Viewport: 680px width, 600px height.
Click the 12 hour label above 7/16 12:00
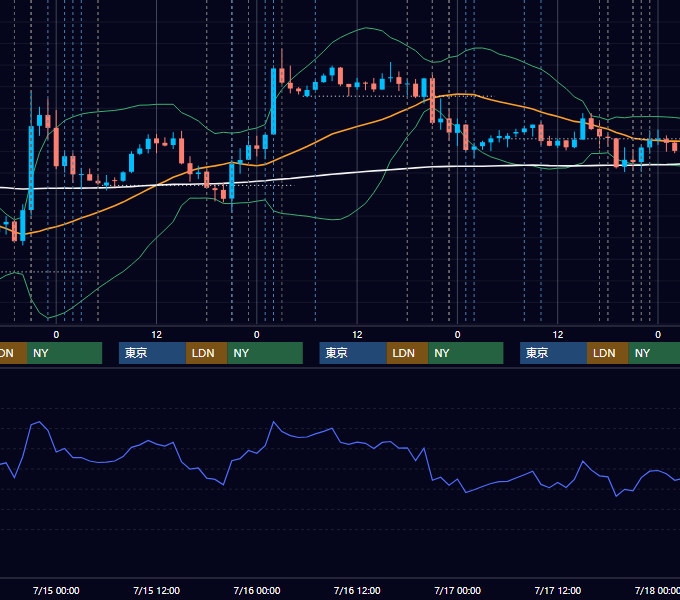tap(357, 335)
